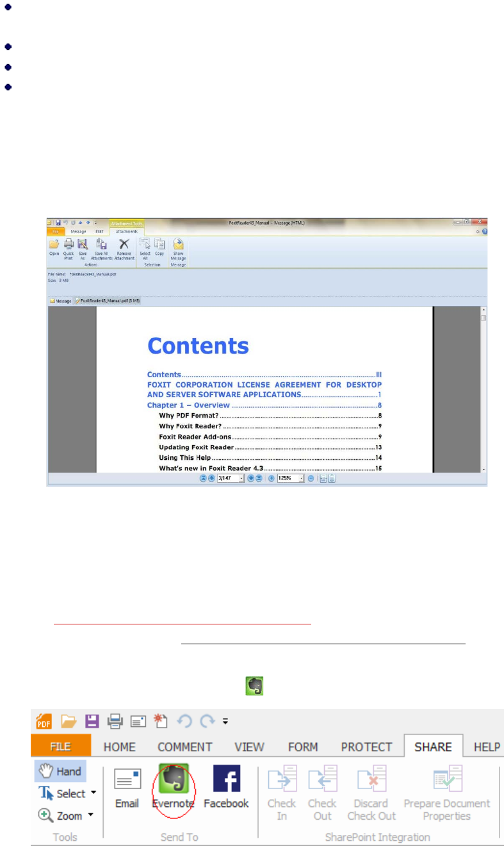Click Copy in Outlook Selection group

pos(159,248)
